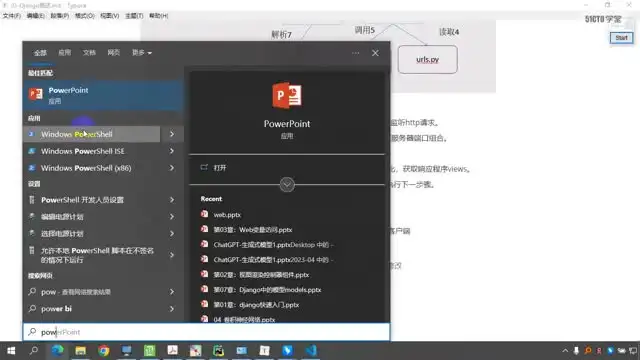Viewport: 640px width, 360px height.
Task: Click the microphone icon in system tray
Action: [576, 351]
